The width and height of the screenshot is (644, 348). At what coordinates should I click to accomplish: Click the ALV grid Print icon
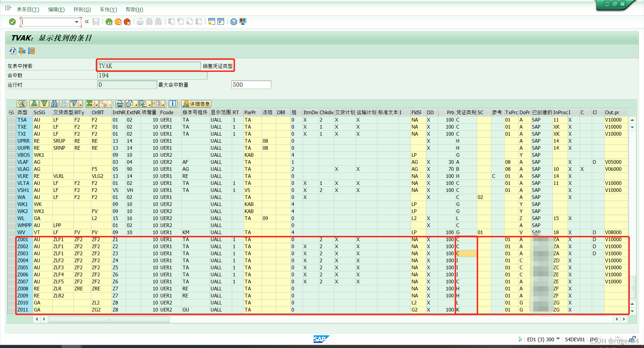click(x=120, y=104)
